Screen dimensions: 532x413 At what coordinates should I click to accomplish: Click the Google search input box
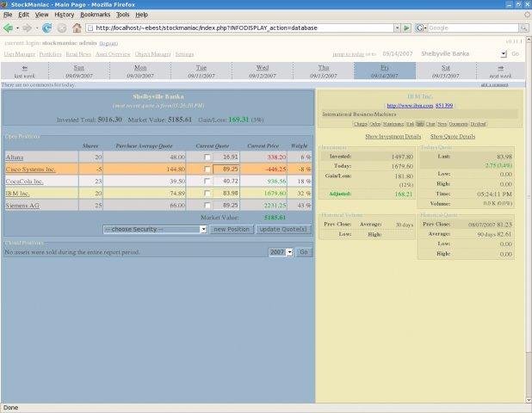[x=473, y=28]
